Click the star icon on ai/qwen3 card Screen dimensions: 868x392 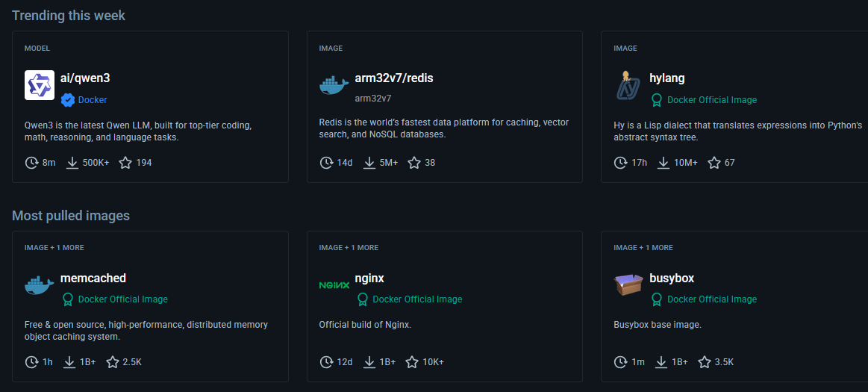125,163
